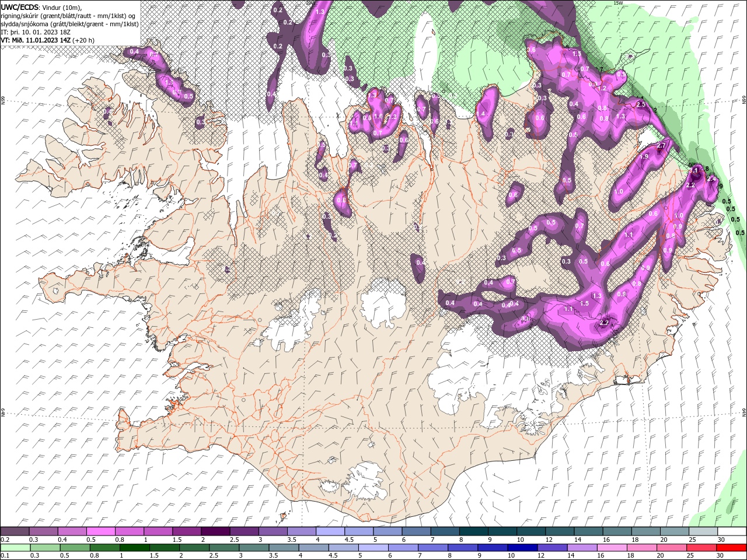
Task: Click the 'VT: Mið. 11.01.2023 14Z (+20 h)' line
Action: tap(48, 40)
